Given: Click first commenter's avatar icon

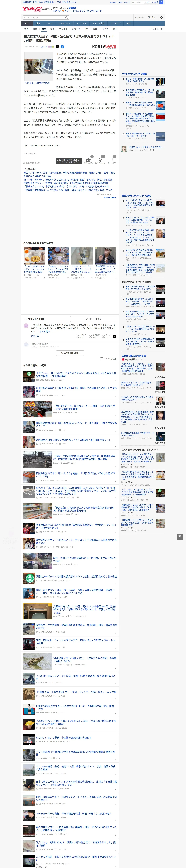Looking at the screenshot, I should [x=26, y=326].
